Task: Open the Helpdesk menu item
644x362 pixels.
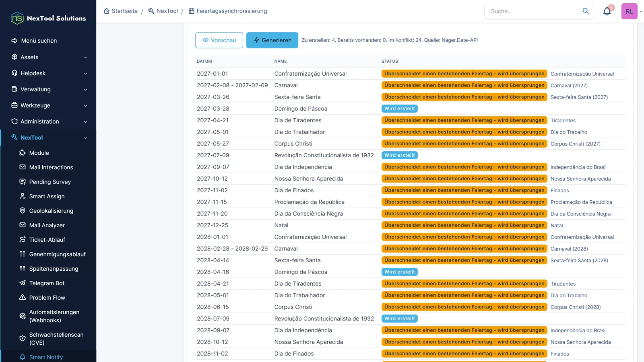Action: coord(48,73)
